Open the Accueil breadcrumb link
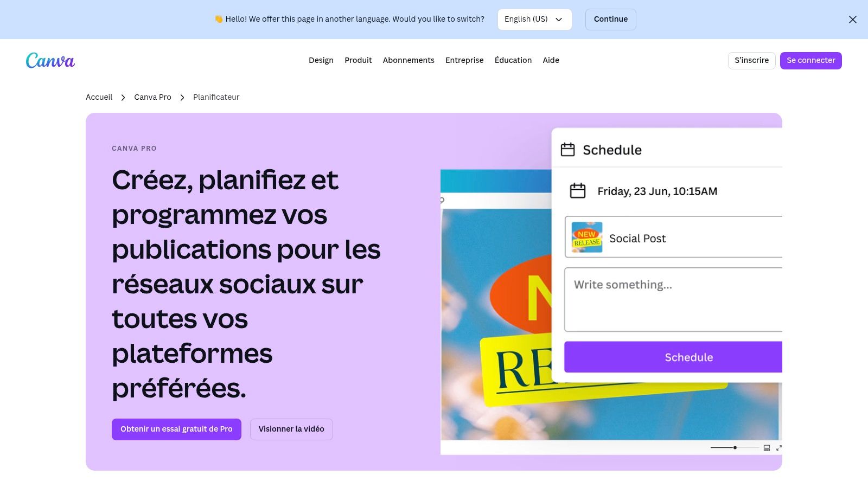Viewport: 868px width, 488px height. tap(99, 97)
